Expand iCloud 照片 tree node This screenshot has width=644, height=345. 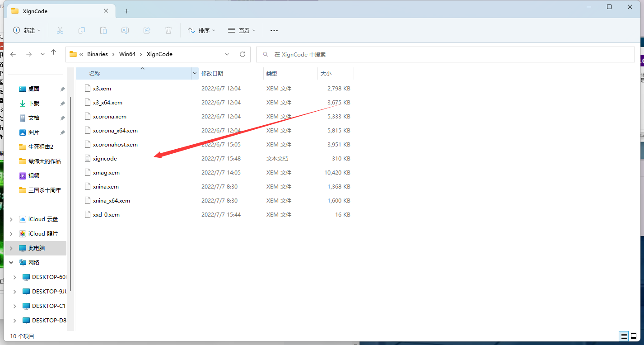(11, 234)
